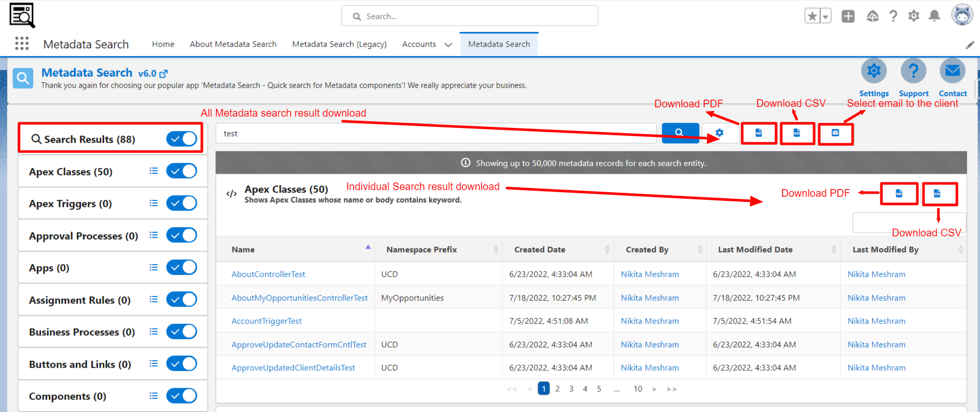Viewport: 980px width, 412px height.
Task: Click list icon beside Business Processes
Action: [x=154, y=332]
